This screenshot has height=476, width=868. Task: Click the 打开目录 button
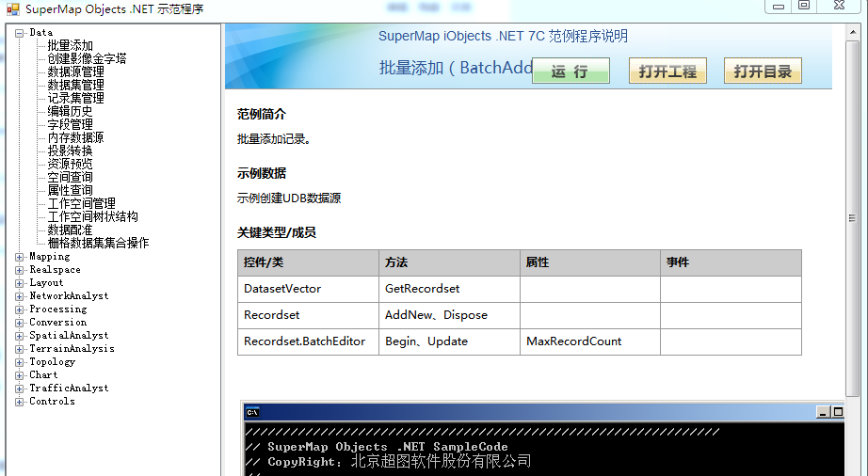[x=763, y=71]
